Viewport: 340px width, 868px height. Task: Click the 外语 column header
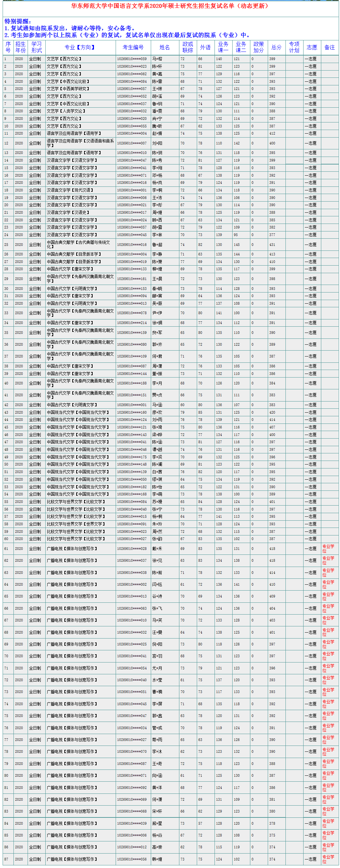point(205,48)
